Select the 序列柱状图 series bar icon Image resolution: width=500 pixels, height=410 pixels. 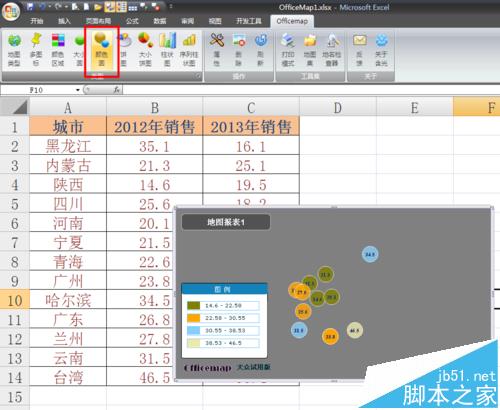tap(189, 50)
